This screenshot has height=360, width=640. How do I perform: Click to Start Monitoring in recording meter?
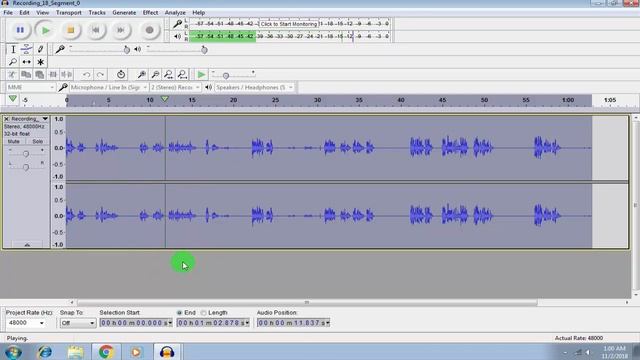[x=289, y=24]
